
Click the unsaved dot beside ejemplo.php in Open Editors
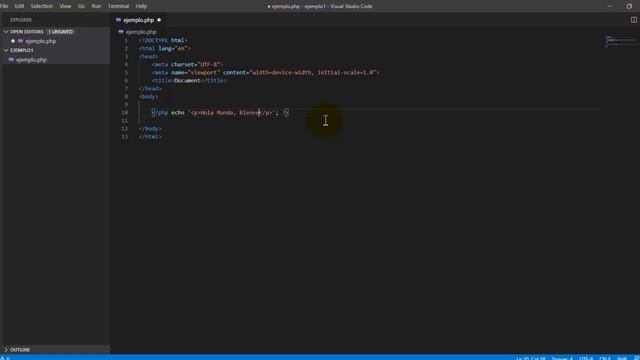(13, 41)
